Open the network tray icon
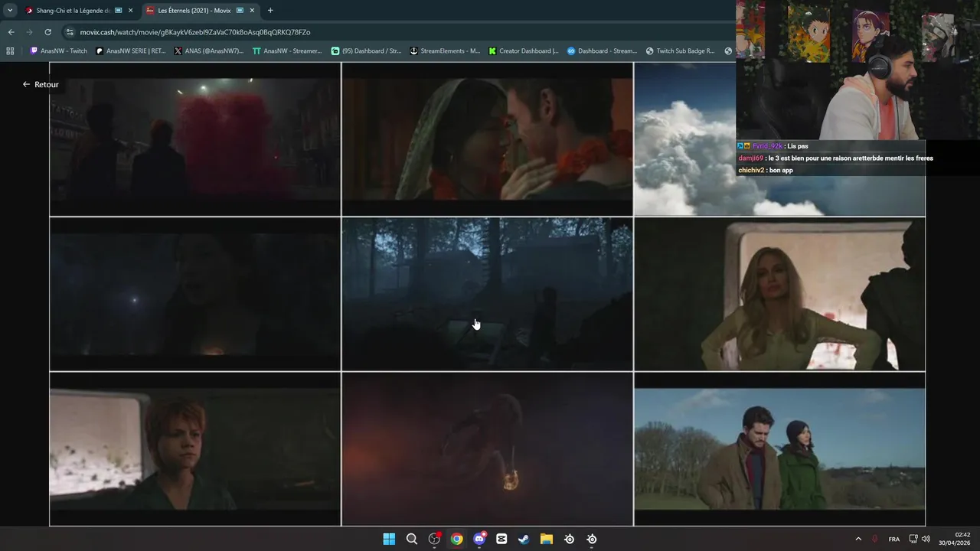 tap(913, 539)
